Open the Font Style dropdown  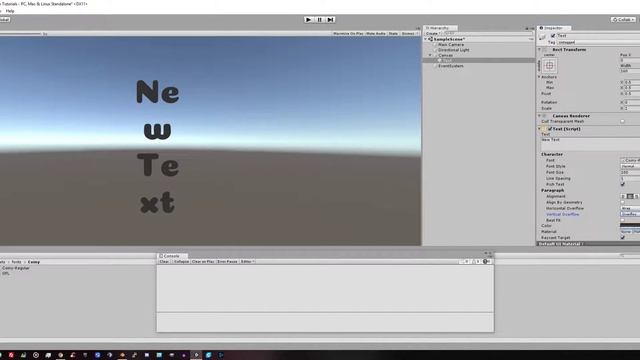[x=630, y=166]
